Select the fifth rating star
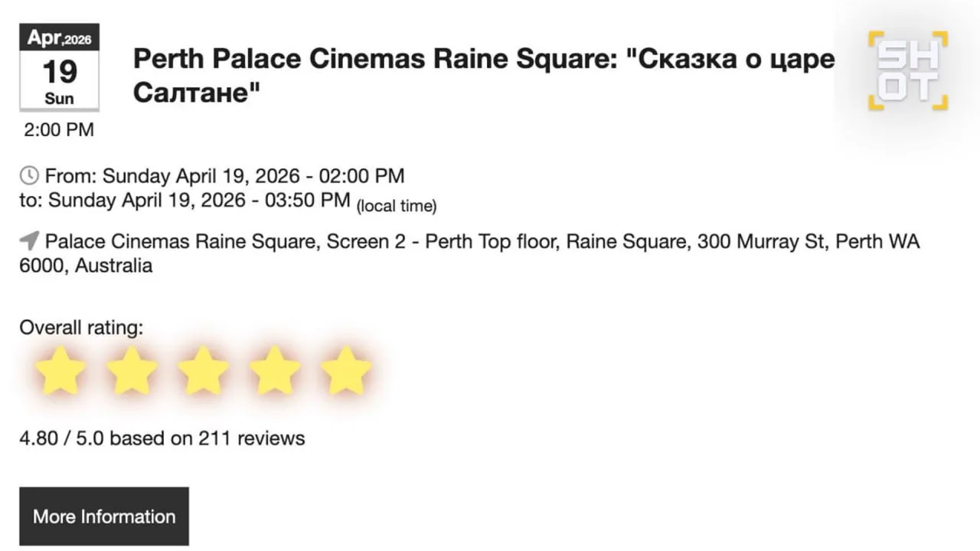 pos(345,371)
